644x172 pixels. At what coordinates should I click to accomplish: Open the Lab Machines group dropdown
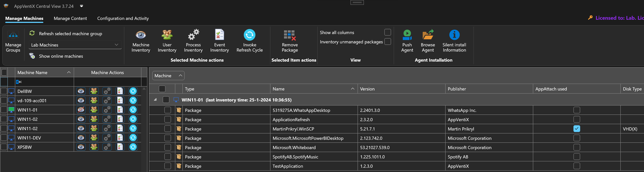[x=75, y=45]
